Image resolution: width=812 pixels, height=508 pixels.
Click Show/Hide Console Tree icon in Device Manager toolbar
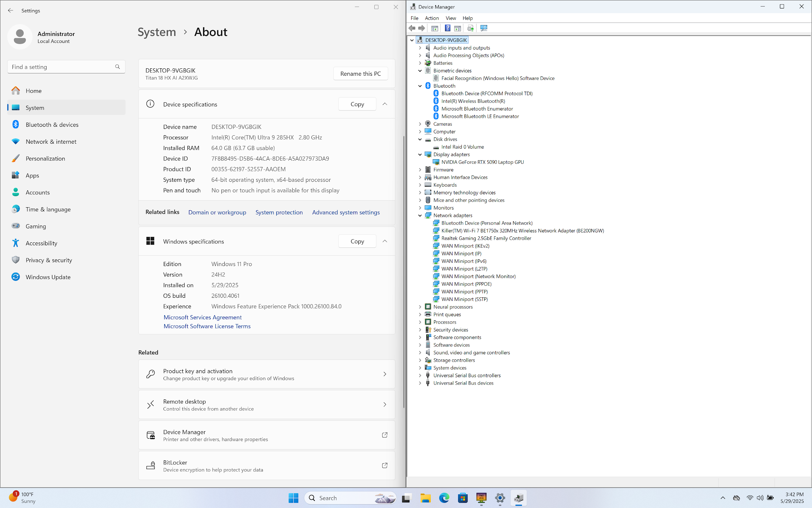(x=435, y=28)
